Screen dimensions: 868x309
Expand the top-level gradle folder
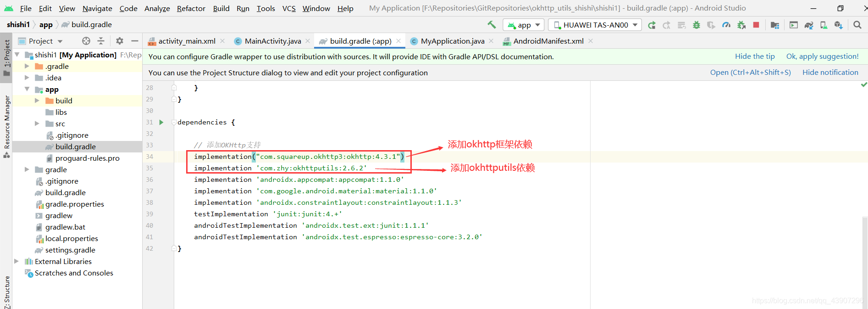pyautogui.click(x=27, y=169)
